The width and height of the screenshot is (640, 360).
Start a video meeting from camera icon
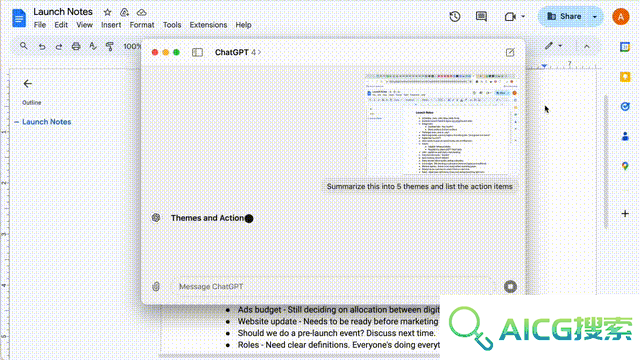tap(510, 17)
